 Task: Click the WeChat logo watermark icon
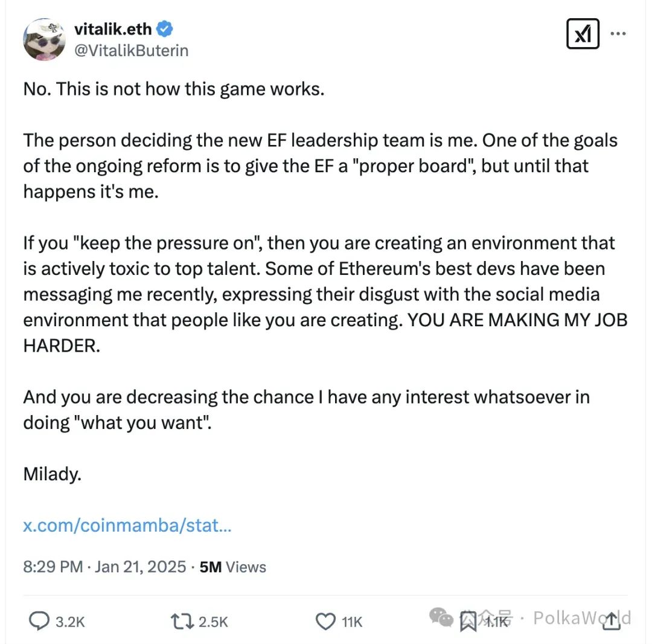point(441,617)
